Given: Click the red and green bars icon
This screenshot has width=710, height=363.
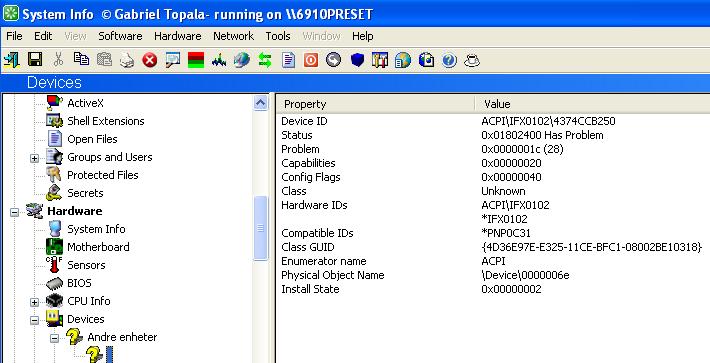Looking at the screenshot, I should pyautogui.click(x=196, y=60).
